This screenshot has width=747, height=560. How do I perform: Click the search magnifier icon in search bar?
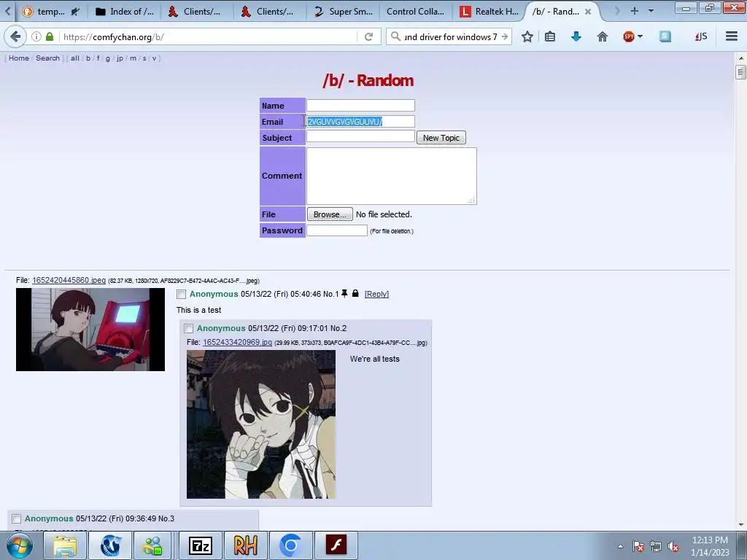tap(395, 36)
